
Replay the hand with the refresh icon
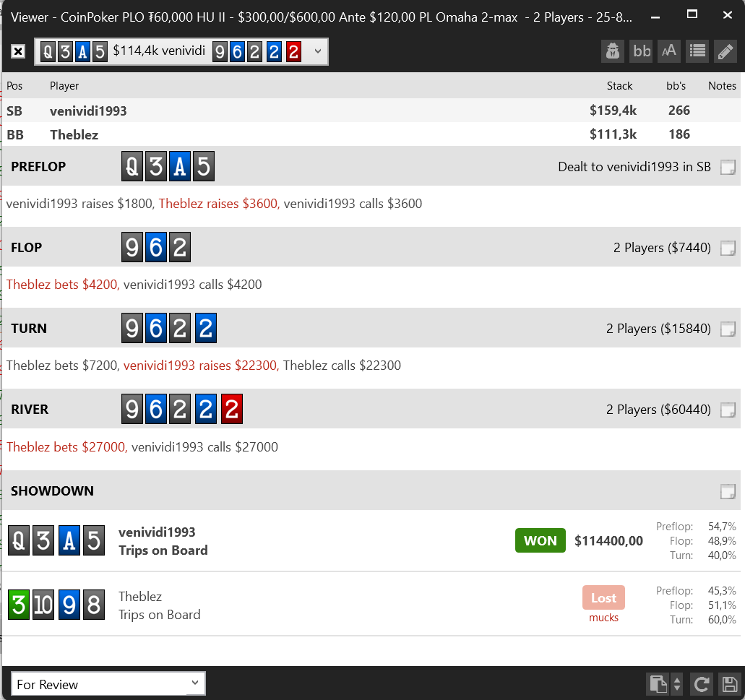pos(702,684)
